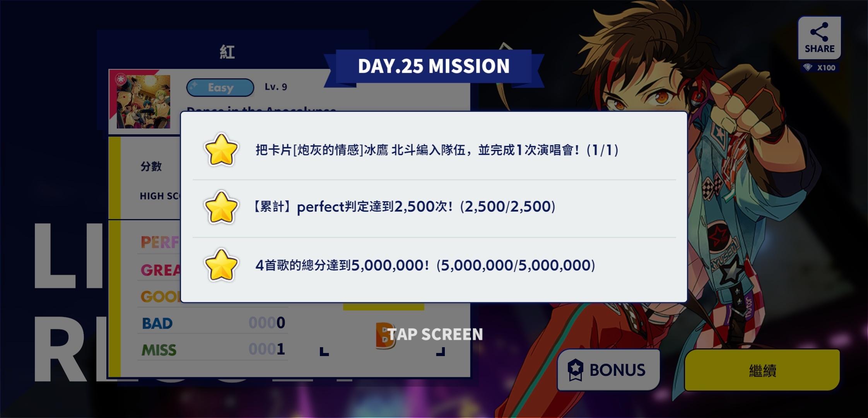Image resolution: width=868 pixels, height=418 pixels.
Task: Click the first mission text about 冰鷹 北斗
Action: tap(437, 150)
